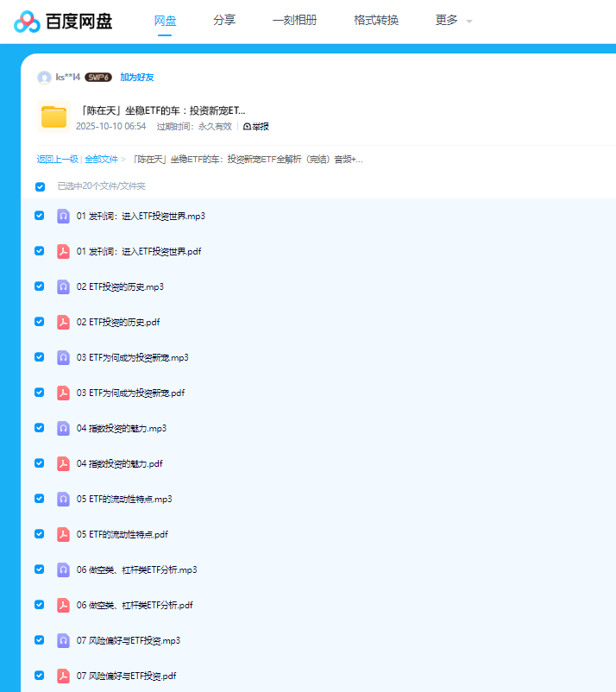616x692 pixels.
Task: Click the 举报 report link
Action: [256, 127]
